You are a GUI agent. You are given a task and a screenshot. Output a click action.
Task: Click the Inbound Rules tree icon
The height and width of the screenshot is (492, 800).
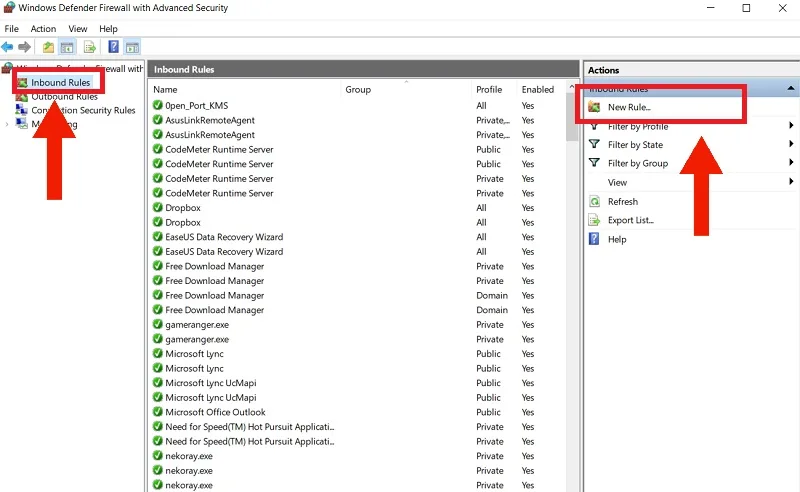(x=22, y=82)
